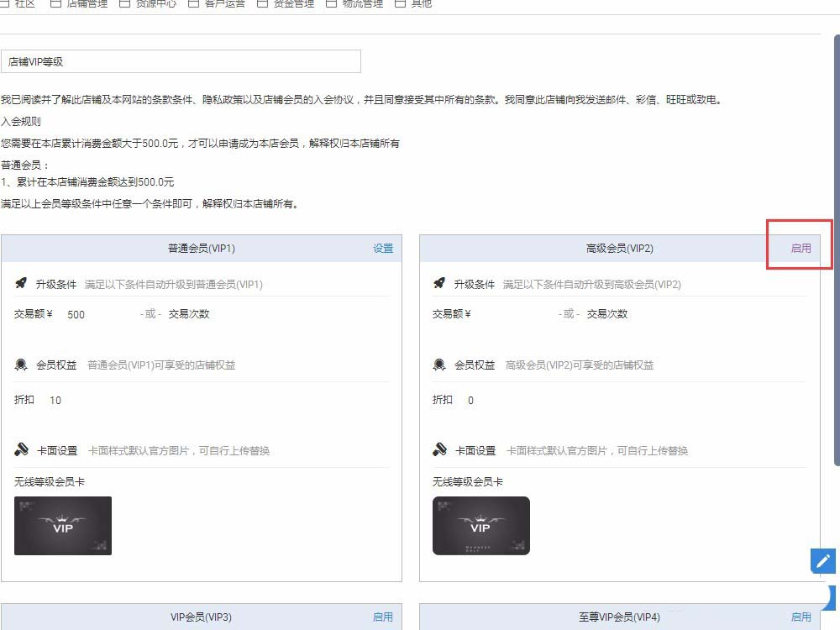Image resolution: width=840 pixels, height=630 pixels.
Task: Click the rocket icon in the VIP1 panel
Action: tap(21, 284)
